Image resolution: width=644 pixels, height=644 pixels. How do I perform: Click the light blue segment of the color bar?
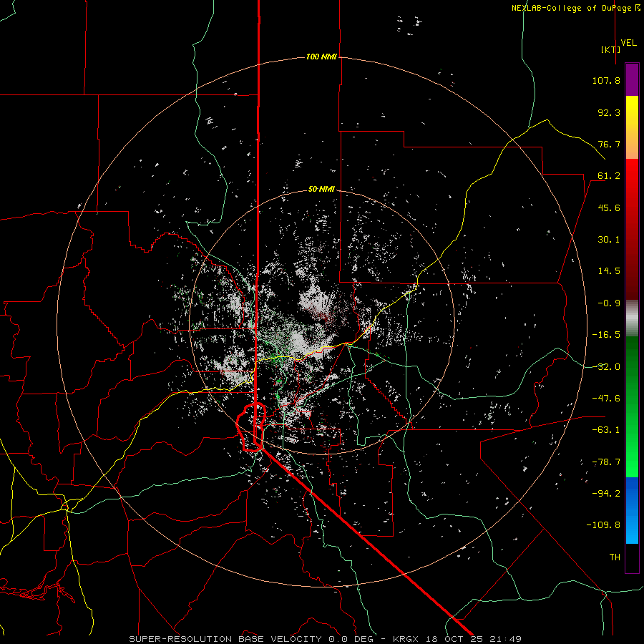tap(632, 528)
